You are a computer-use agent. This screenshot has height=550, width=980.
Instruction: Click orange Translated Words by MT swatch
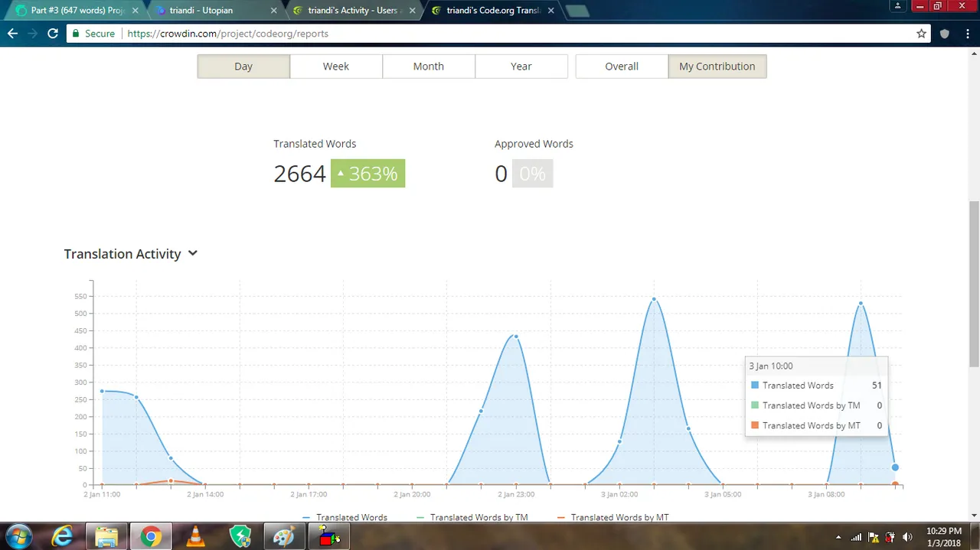click(x=755, y=425)
